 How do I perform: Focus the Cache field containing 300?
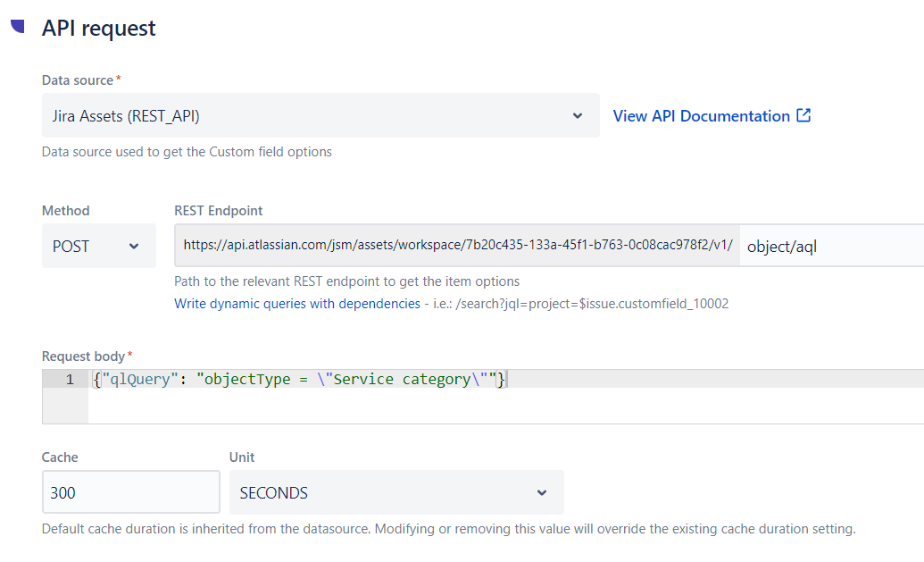click(130, 492)
